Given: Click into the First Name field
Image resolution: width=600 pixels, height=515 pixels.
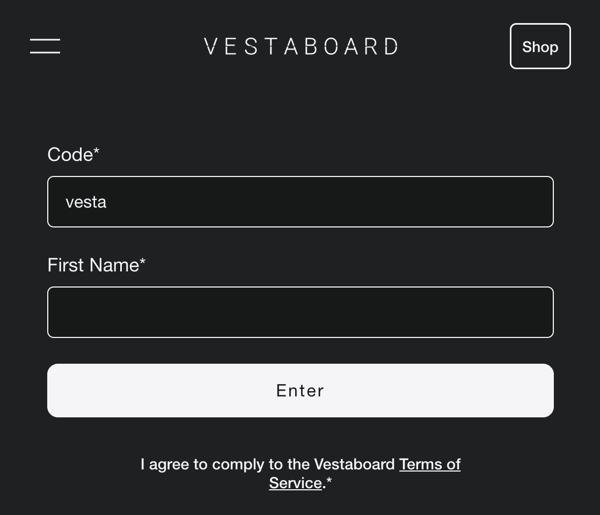Looking at the screenshot, I should (300, 312).
